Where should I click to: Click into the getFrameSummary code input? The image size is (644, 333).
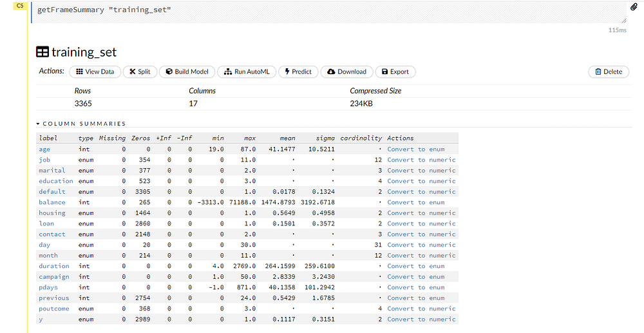[329, 12]
